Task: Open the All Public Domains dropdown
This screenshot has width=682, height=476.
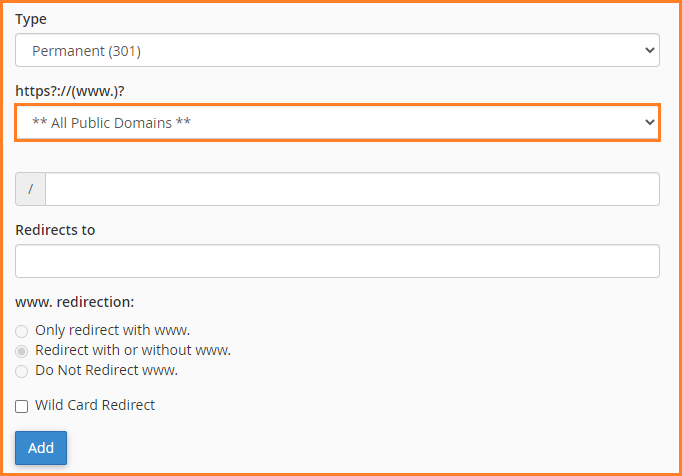Action: [337, 122]
